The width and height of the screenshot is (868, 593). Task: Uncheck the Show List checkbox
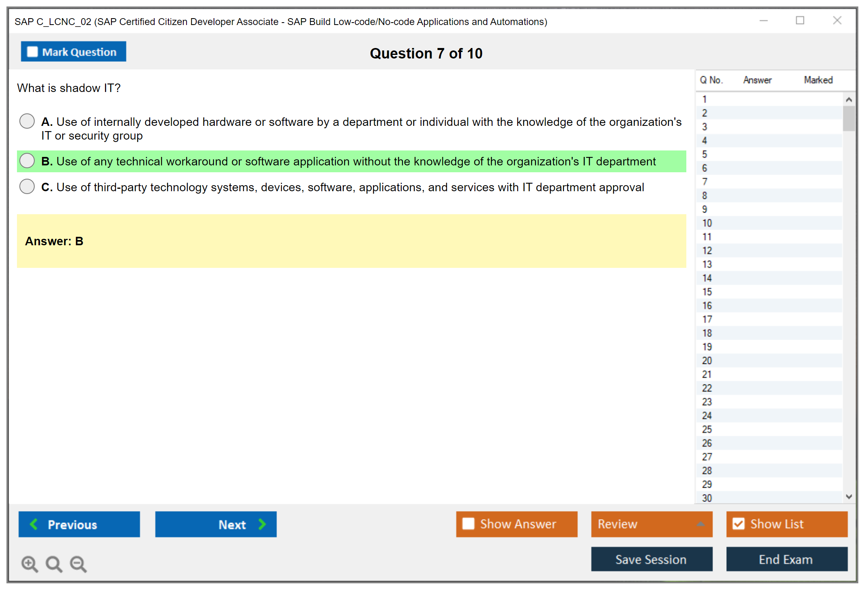tap(738, 524)
